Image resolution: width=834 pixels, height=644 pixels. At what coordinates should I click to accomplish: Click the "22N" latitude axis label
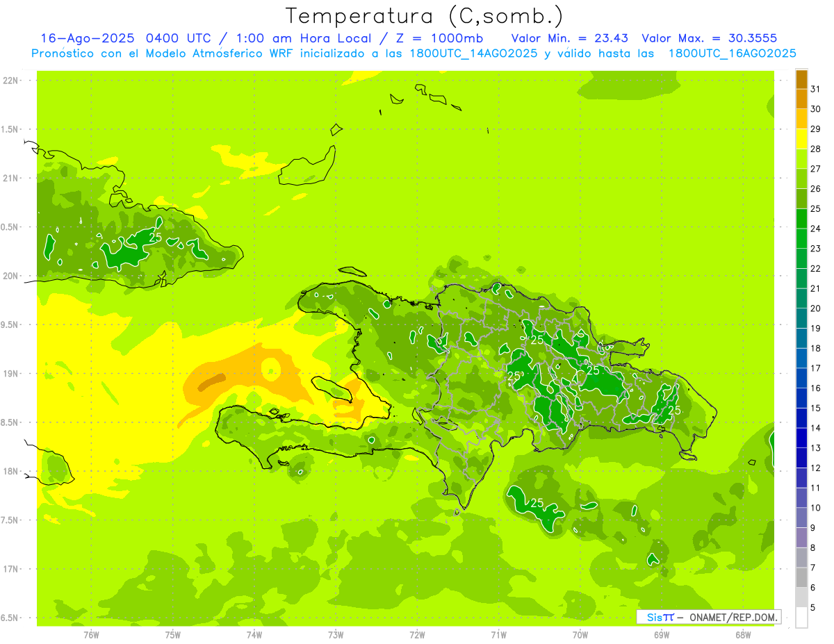click(10, 81)
